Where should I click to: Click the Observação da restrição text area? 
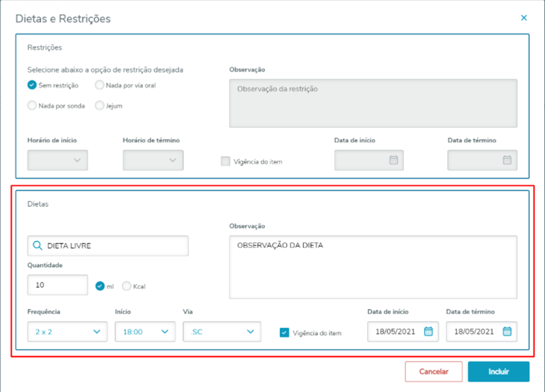pos(373,103)
